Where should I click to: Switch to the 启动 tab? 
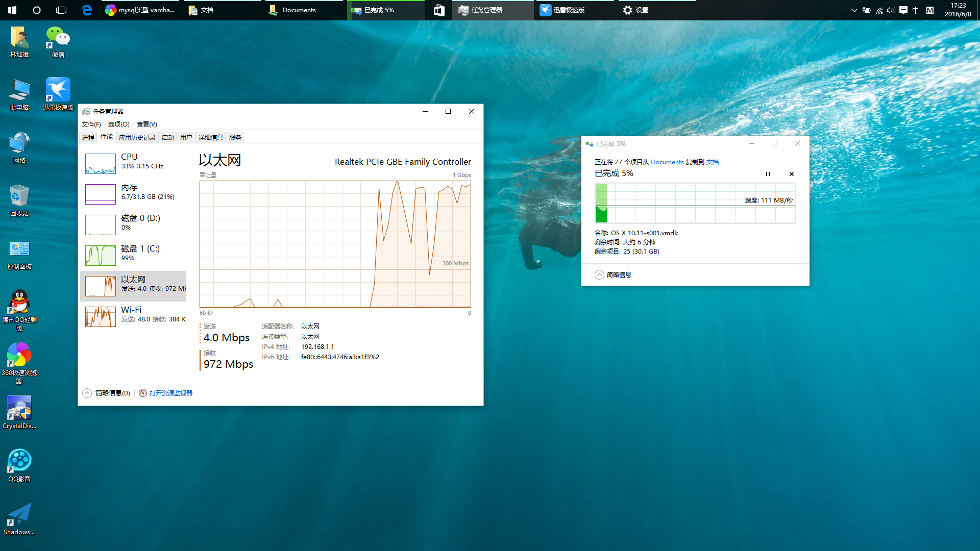[x=168, y=137]
